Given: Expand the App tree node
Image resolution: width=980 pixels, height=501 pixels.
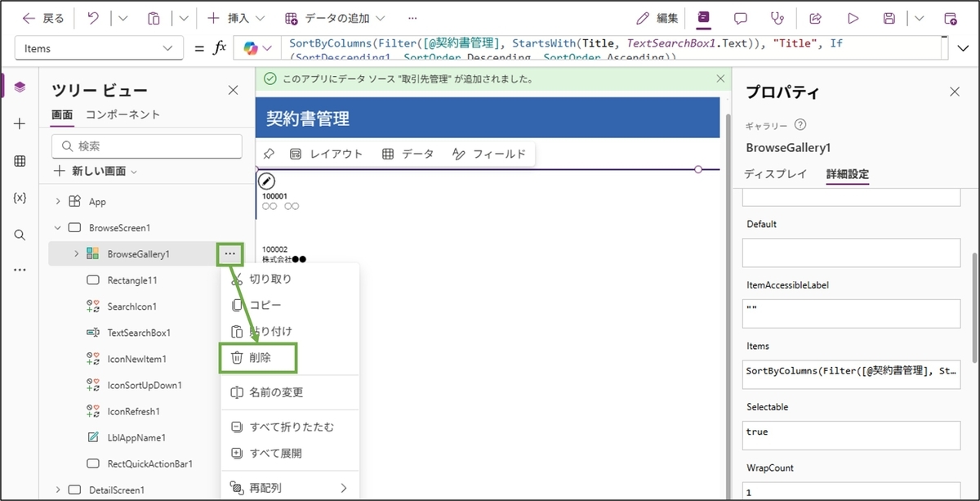Looking at the screenshot, I should 57,201.
